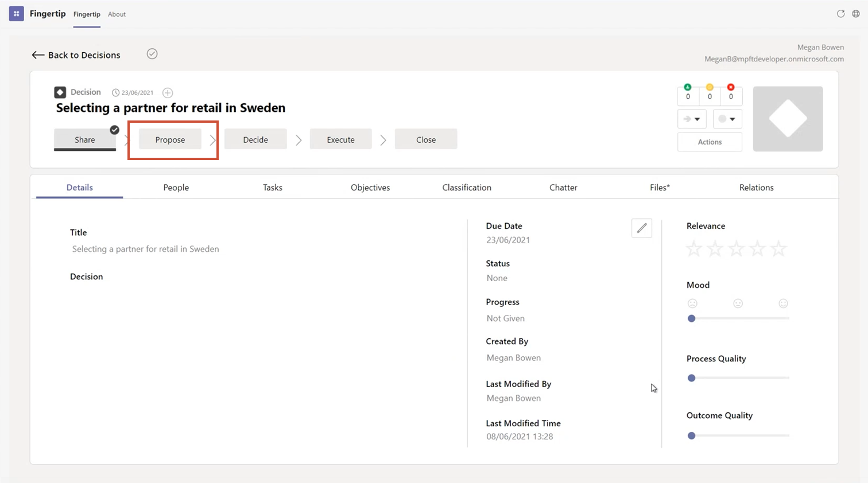Click the Outcome Quality slider handle
868x483 pixels.
click(692, 436)
